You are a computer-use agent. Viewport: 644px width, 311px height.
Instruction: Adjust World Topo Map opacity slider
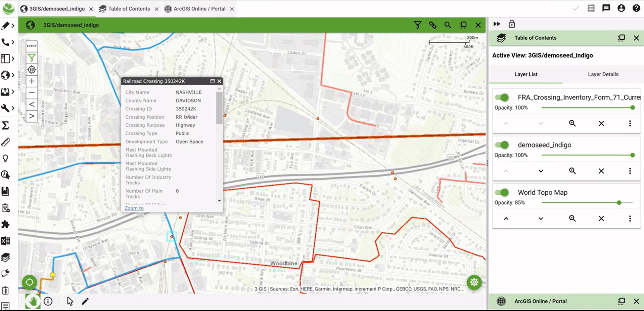point(587,203)
